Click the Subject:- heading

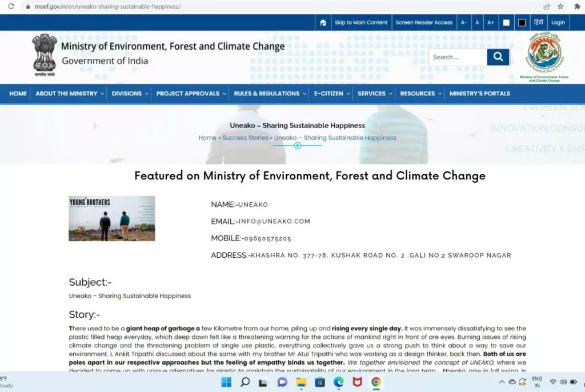(x=90, y=282)
